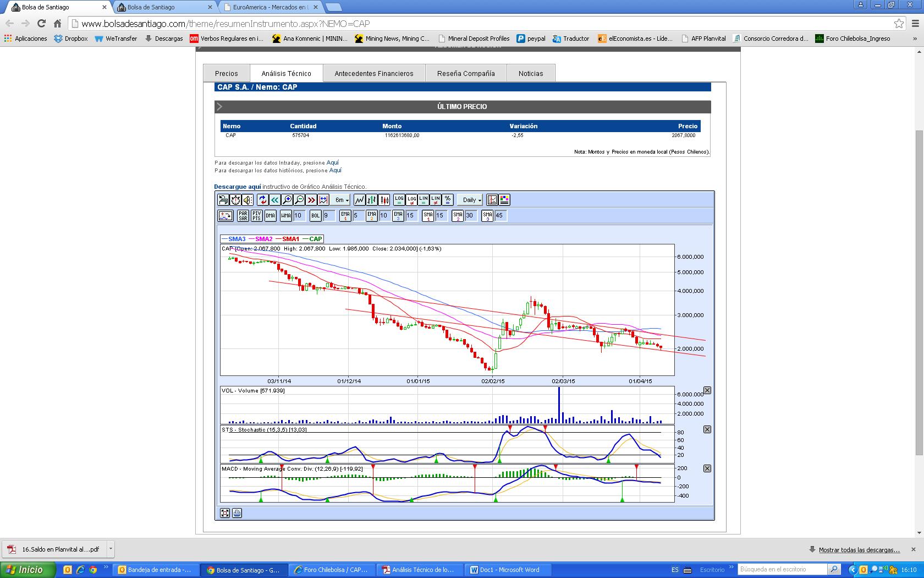Expand the bookmarks bar overflow chevron
Screen dimensions: 924x578
(915, 39)
